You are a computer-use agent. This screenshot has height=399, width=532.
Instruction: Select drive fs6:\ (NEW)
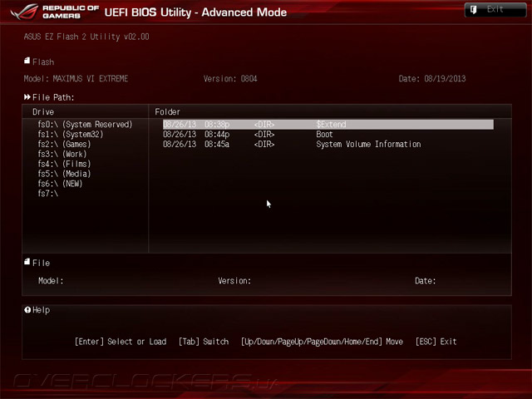60,184
